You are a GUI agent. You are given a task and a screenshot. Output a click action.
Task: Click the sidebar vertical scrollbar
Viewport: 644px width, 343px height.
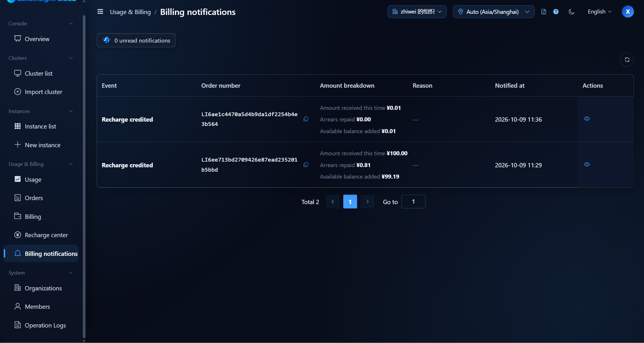point(84,177)
